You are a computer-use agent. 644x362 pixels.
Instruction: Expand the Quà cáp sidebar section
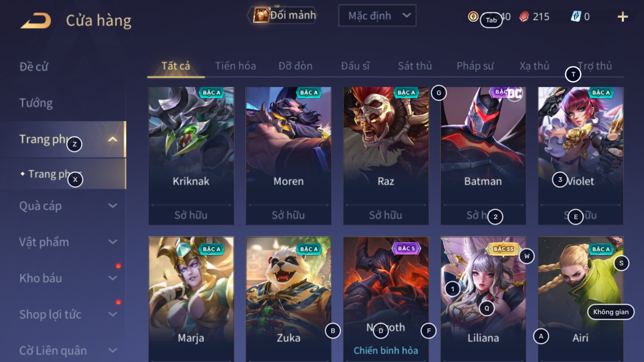pyautogui.click(x=113, y=206)
